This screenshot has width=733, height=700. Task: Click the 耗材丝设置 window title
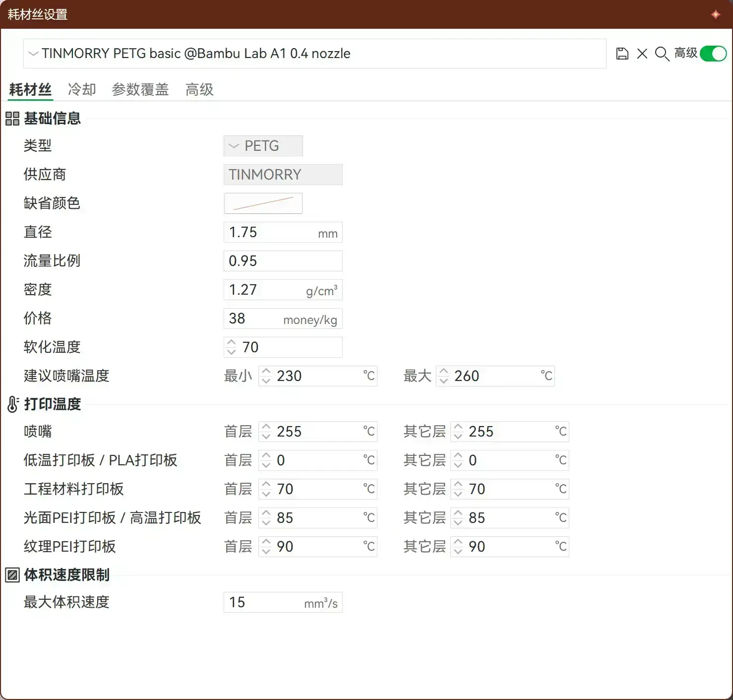38,14
